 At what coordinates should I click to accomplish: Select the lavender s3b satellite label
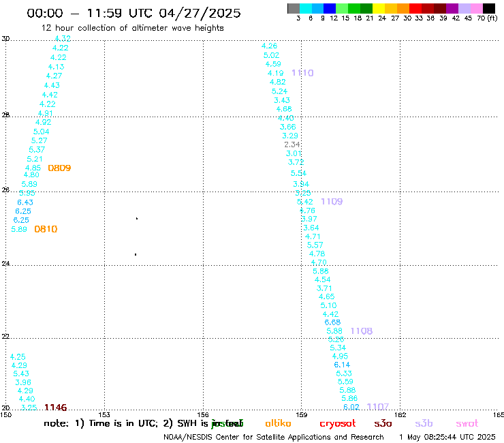point(424,423)
